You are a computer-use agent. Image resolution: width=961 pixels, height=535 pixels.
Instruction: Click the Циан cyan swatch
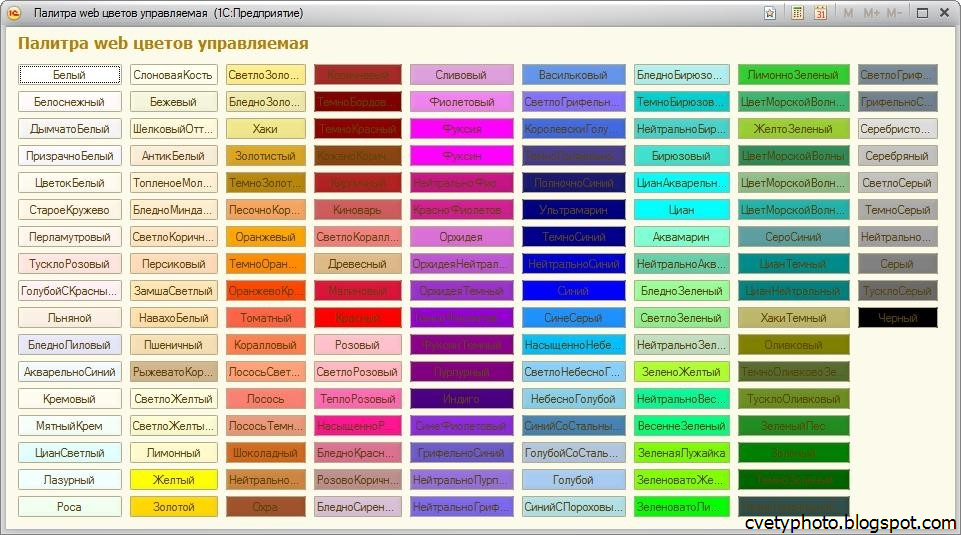[x=682, y=210]
